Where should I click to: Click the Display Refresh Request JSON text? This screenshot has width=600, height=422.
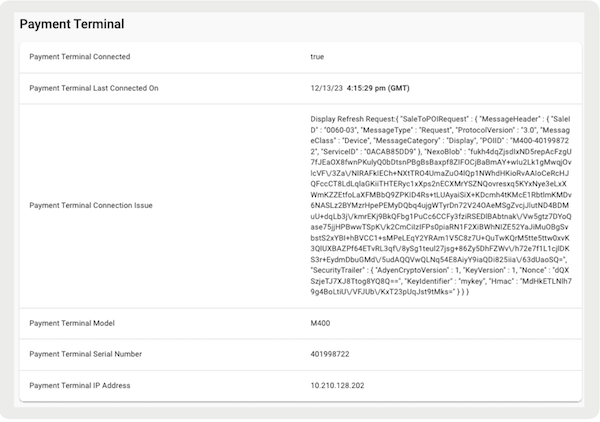pyautogui.click(x=441, y=205)
